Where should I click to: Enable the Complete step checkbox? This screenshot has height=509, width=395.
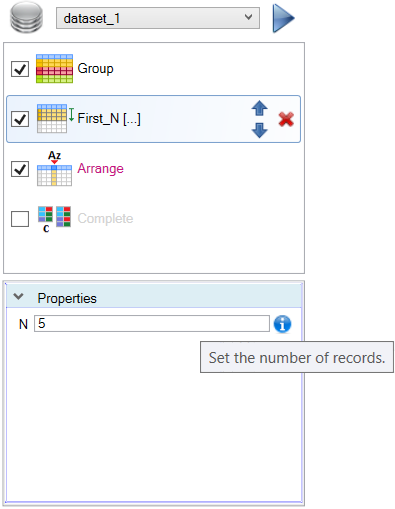click(20, 219)
